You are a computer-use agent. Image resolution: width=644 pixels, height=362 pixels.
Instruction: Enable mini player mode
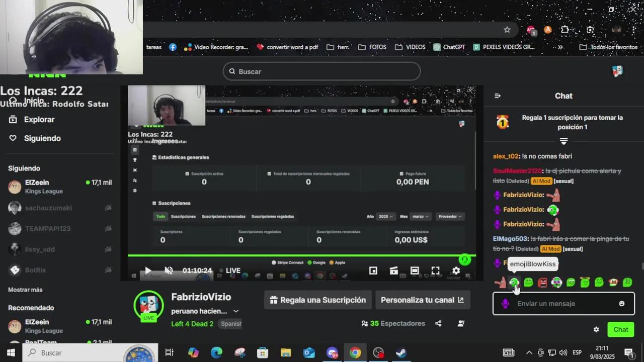click(x=373, y=270)
